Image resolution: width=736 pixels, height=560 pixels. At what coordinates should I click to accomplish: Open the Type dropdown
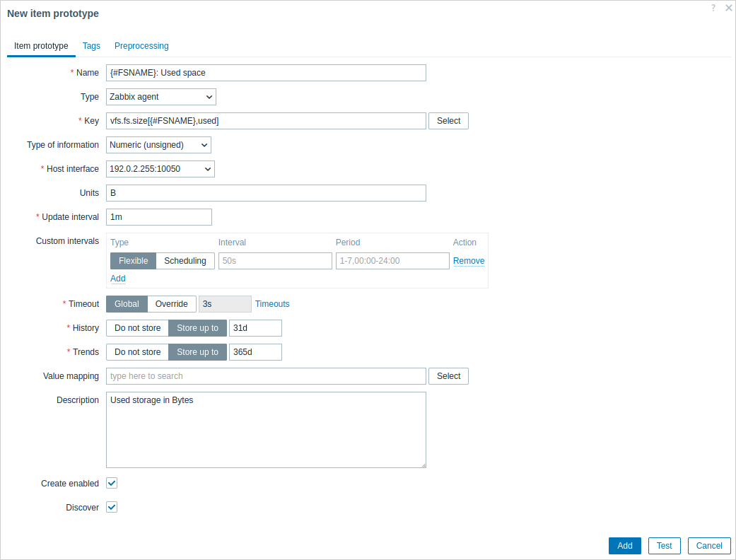(x=161, y=97)
